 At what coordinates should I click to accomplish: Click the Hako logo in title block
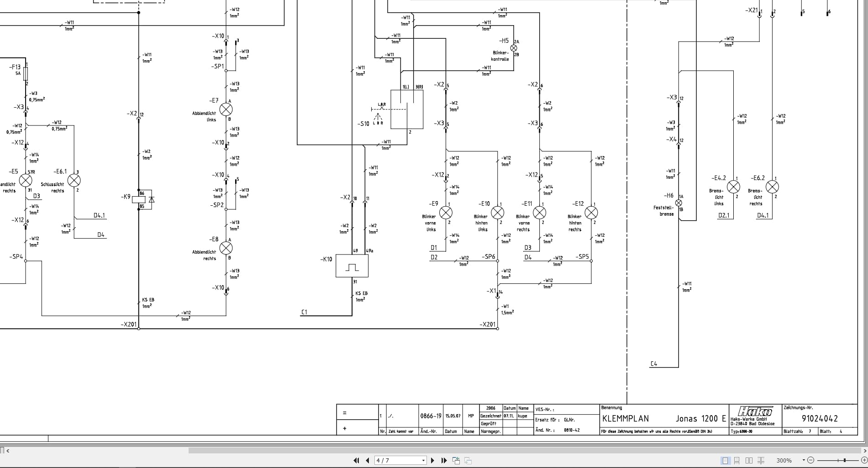tap(755, 411)
